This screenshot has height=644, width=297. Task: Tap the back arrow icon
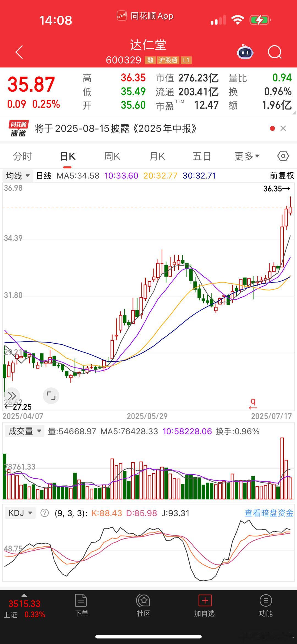click(x=19, y=52)
